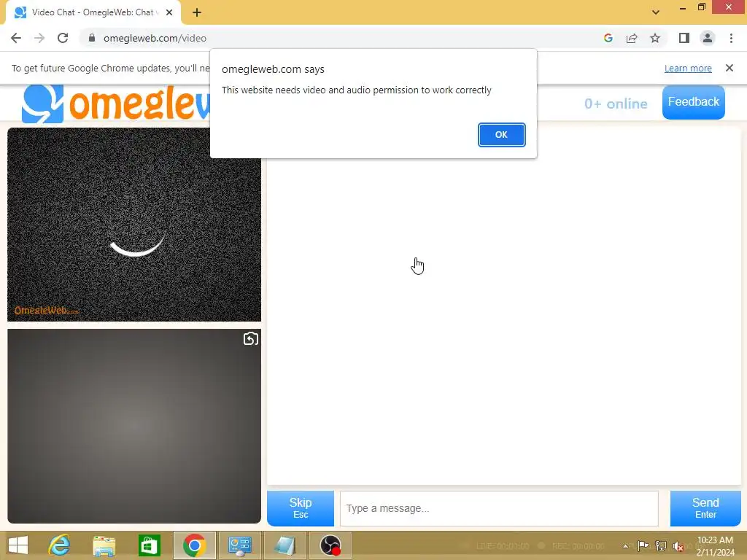Open the Chrome three-dot menu

tap(731, 38)
